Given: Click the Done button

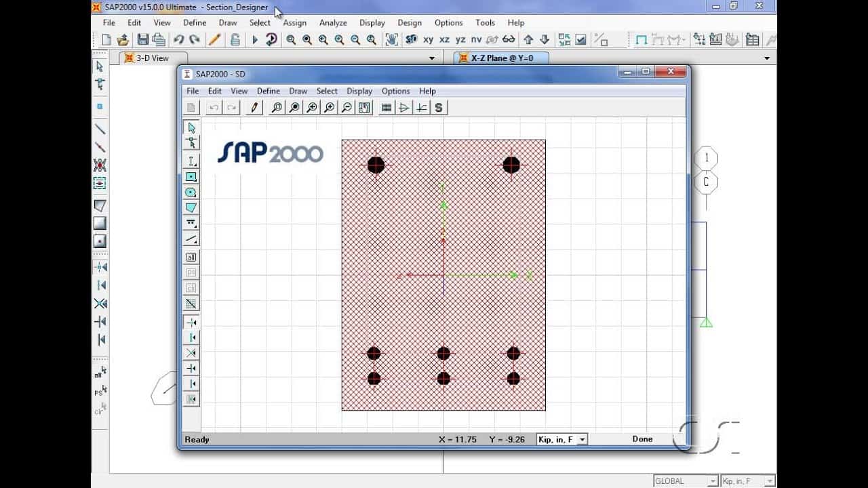Looking at the screenshot, I should [642, 439].
